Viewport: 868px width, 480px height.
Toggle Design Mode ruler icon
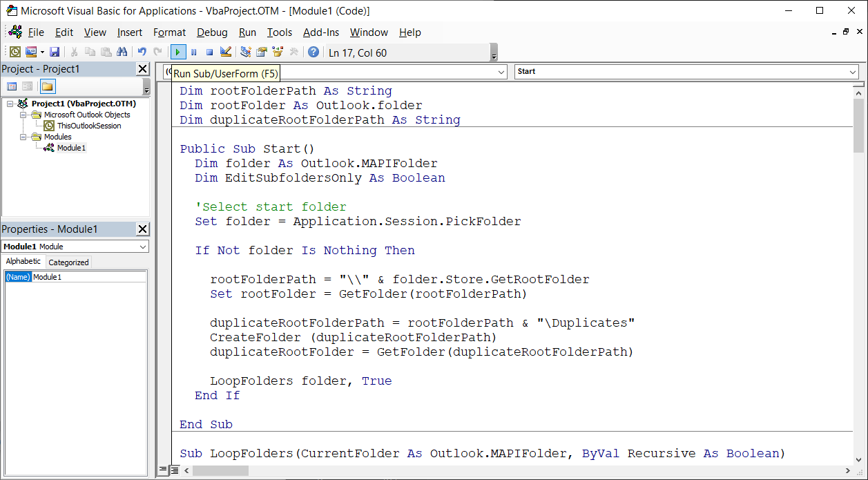pos(225,52)
